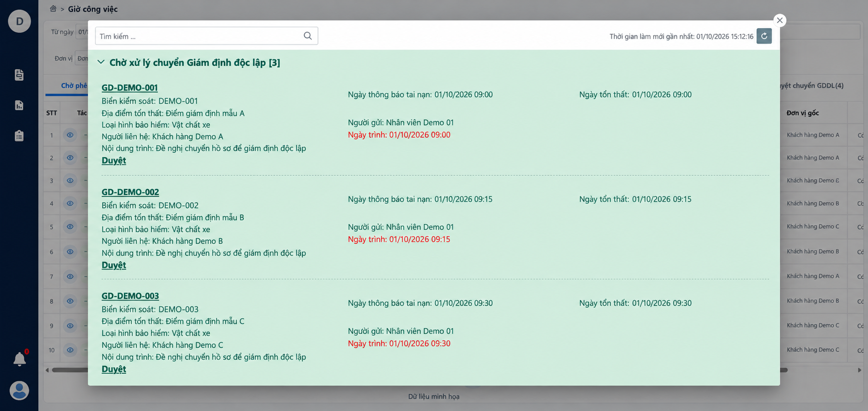This screenshot has height=411, width=868.
Task: Refresh the pending list with the reload icon
Action: [x=764, y=36]
